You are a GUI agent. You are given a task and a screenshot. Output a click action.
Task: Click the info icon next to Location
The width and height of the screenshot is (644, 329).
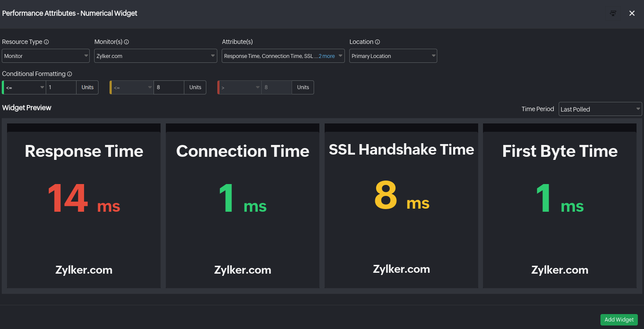(x=377, y=42)
